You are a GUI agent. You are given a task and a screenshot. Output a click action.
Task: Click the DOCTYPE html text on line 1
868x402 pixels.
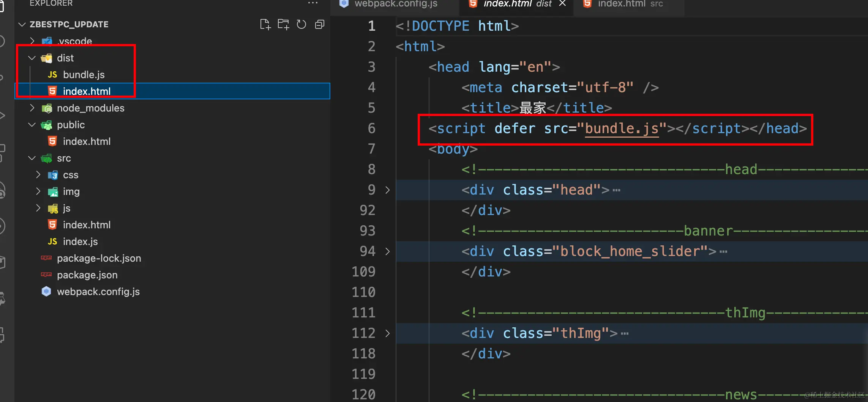(457, 26)
